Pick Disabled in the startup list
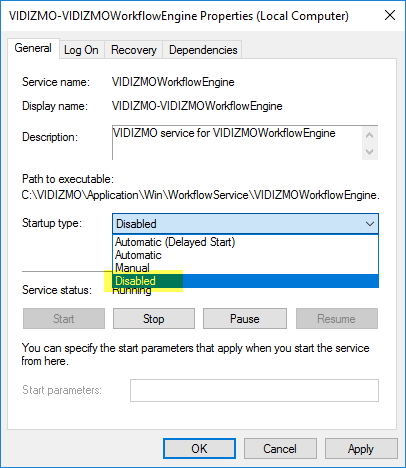 (245, 281)
